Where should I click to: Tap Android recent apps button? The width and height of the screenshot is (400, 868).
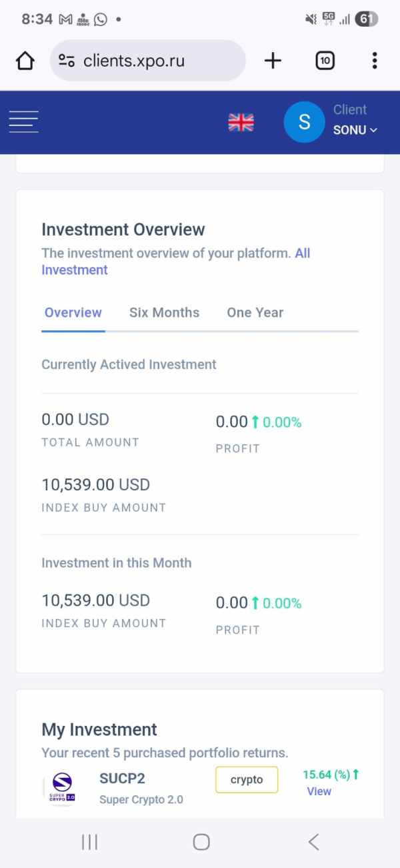89,842
